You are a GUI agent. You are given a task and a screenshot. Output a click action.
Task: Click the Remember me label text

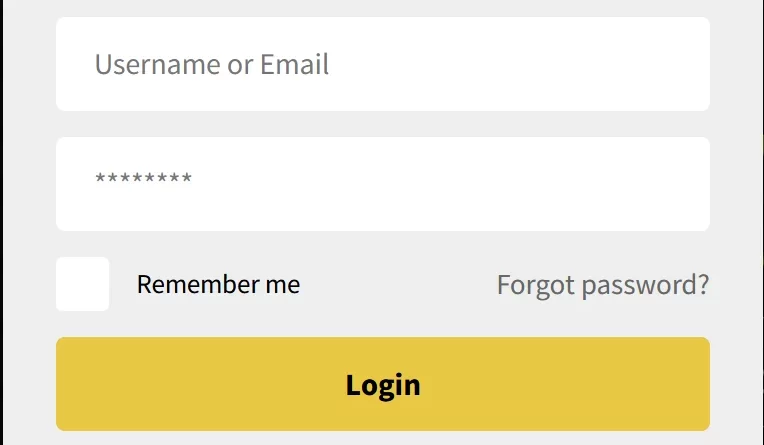218,284
